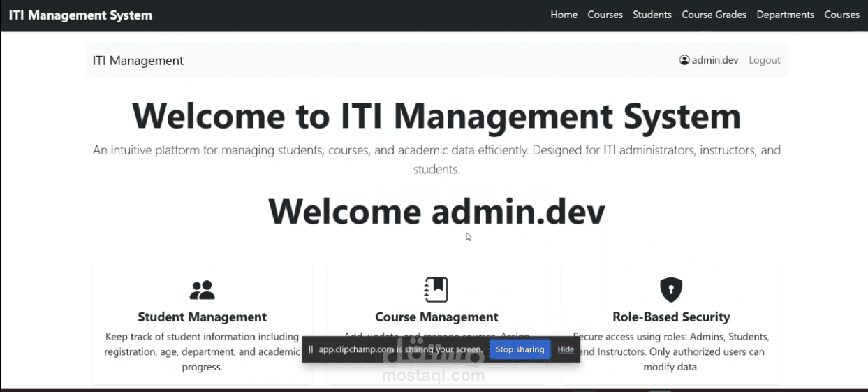
Task: Open the last Courses link after Departments
Action: tap(841, 15)
